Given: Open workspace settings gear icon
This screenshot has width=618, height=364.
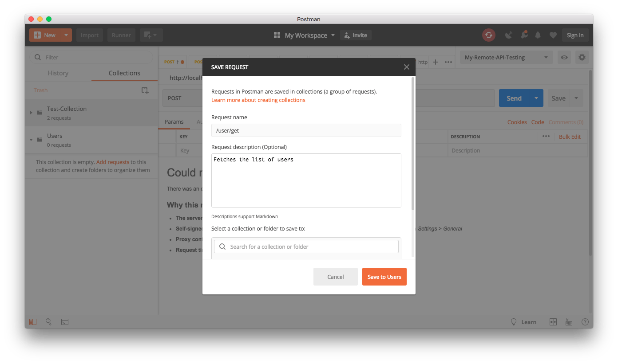Looking at the screenshot, I should 582,57.
